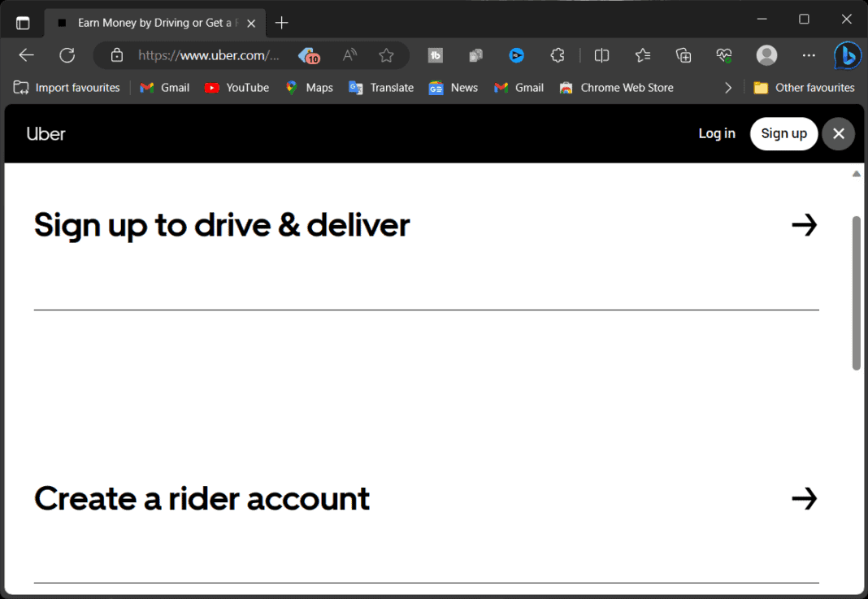
Task: Open the Extensions puzzle piece menu
Action: coord(558,55)
